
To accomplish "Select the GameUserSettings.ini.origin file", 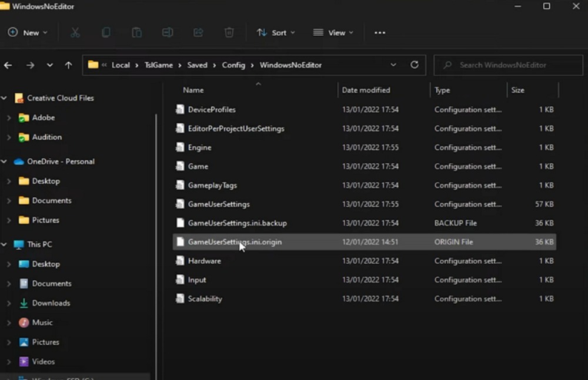I will pyautogui.click(x=365, y=242).
